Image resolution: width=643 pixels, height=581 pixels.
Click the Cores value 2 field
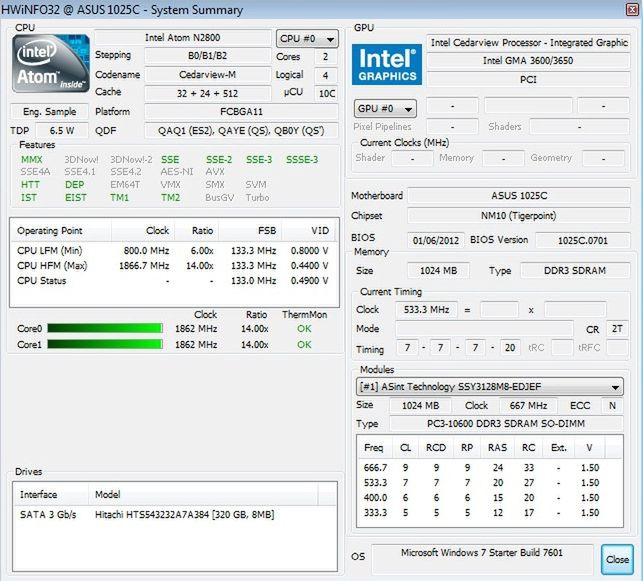[x=326, y=57]
